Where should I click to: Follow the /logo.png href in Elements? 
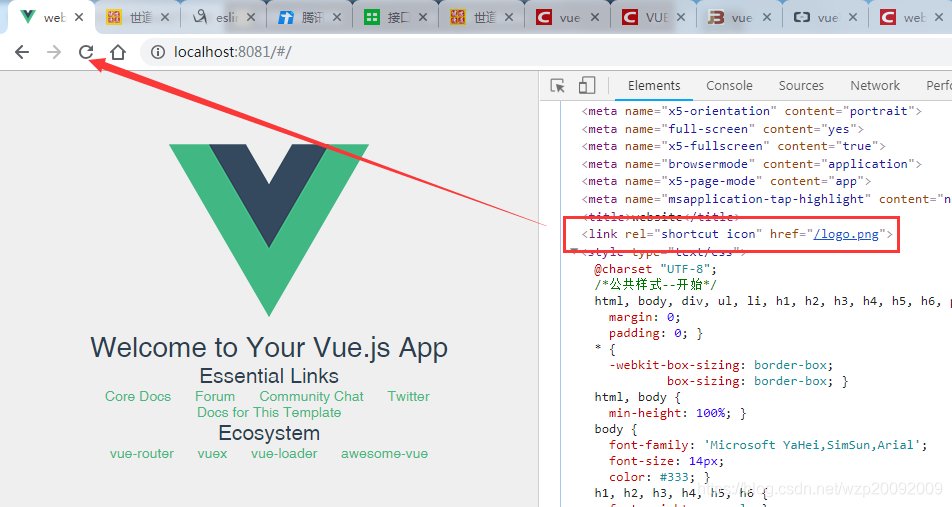click(x=846, y=234)
